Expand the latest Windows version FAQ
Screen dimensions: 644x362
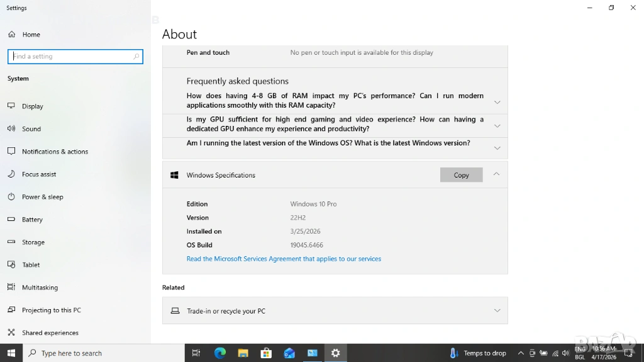coord(497,148)
